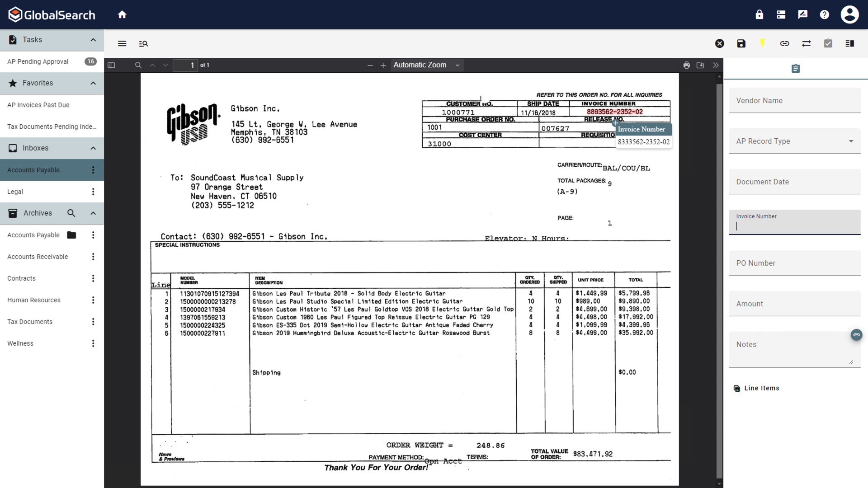Expand the Accounts Payable inbox options
The height and width of the screenshot is (488, 868).
(x=93, y=169)
